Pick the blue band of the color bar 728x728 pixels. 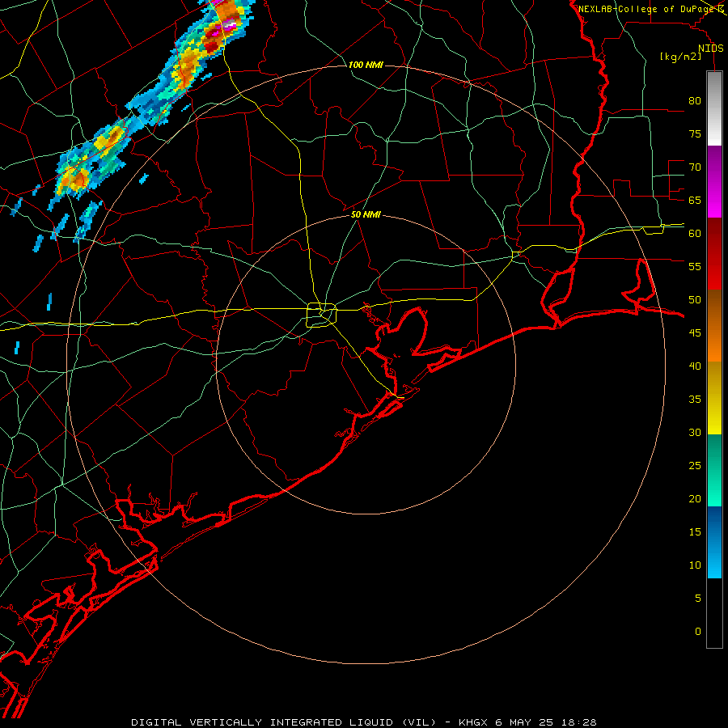pos(714,542)
